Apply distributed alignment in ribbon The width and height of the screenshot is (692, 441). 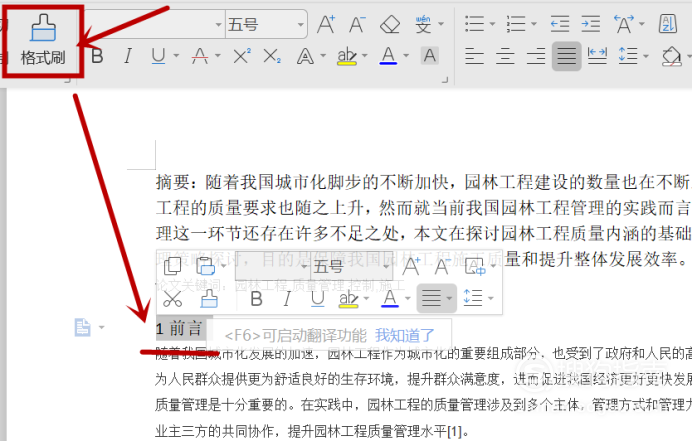(598, 56)
